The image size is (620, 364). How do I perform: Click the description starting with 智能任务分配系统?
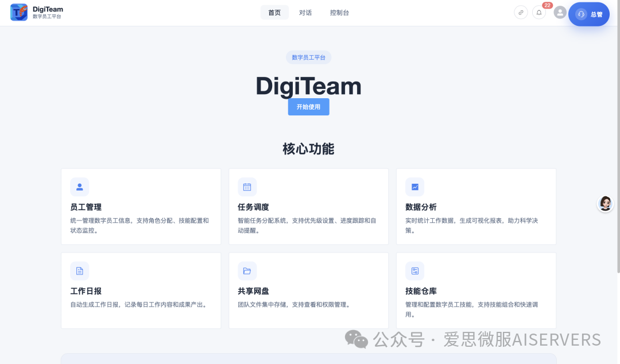(x=307, y=226)
